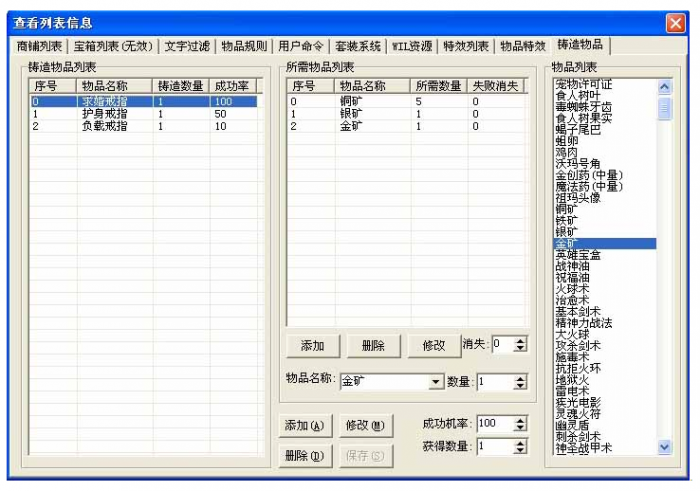700x491 pixels.
Task: Click scroll-up arrow of 物品列表 list
Action: pos(665,87)
